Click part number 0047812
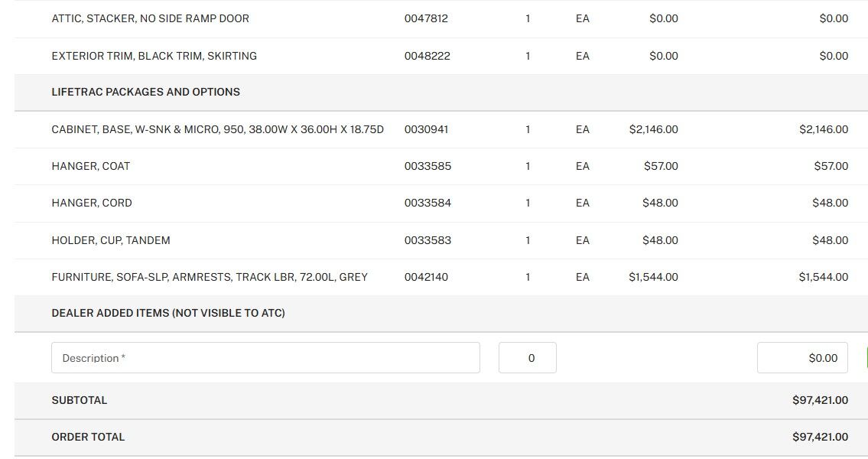The width and height of the screenshot is (868, 459). [x=426, y=18]
